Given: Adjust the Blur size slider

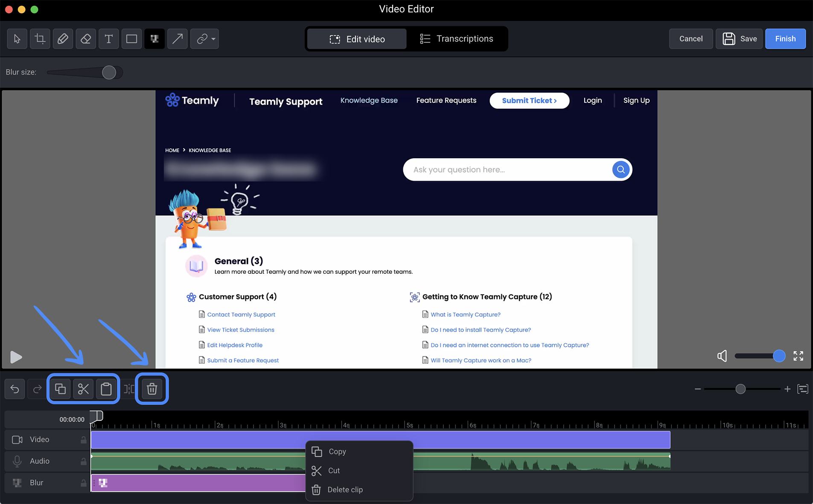Looking at the screenshot, I should point(109,72).
